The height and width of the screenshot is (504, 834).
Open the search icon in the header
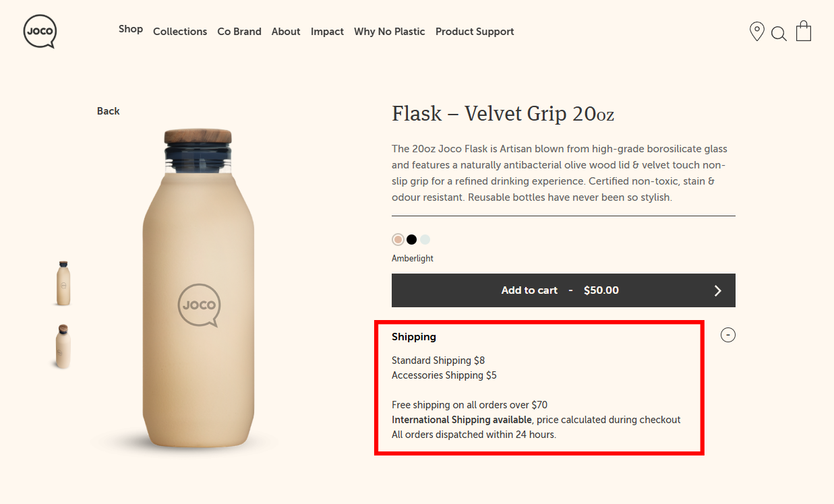point(779,32)
